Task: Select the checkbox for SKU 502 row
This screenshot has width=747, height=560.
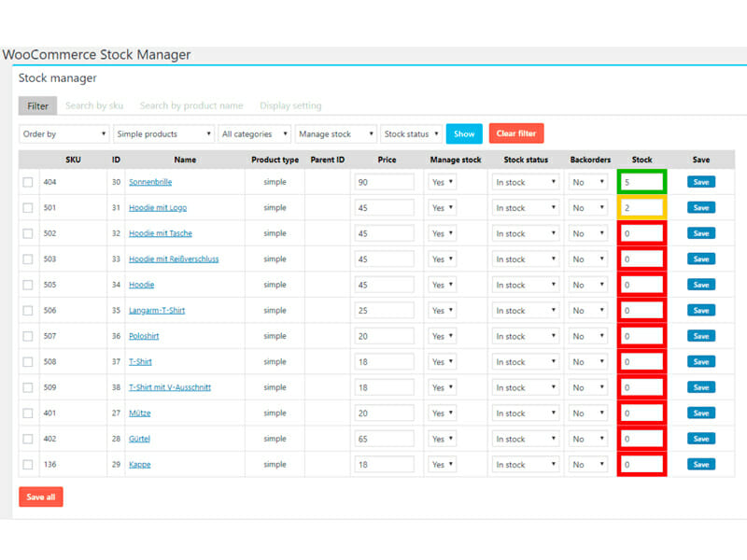Action: point(28,234)
